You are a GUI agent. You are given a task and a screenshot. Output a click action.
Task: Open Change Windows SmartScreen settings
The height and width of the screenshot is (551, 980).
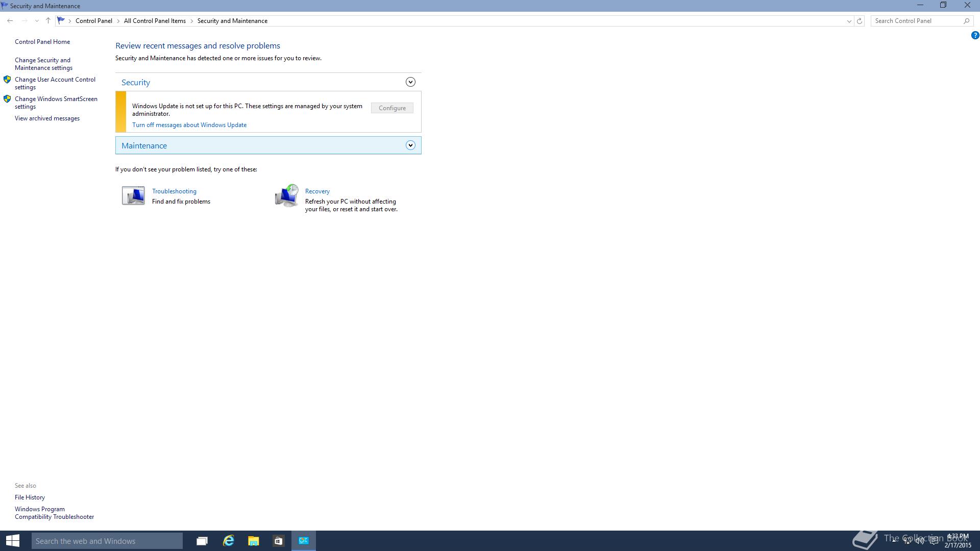56,103
